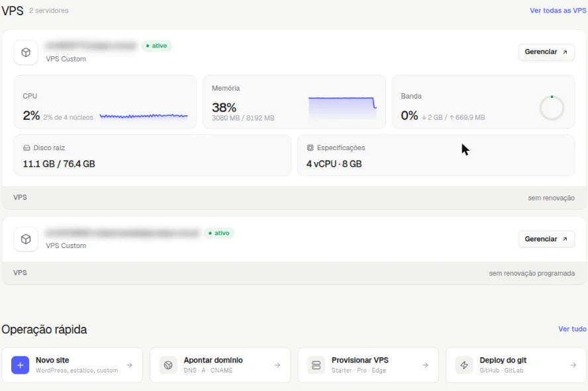Click the blurred name of first server

[91, 46]
